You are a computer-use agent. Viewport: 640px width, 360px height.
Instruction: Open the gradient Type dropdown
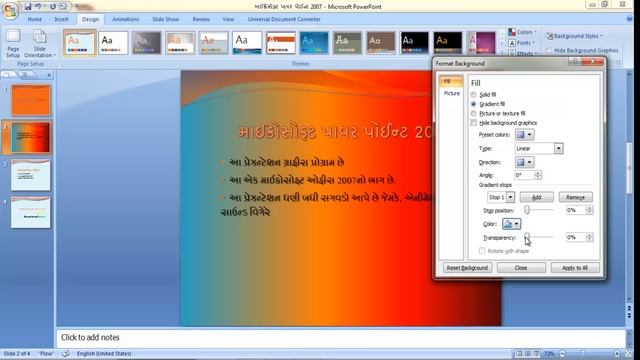coord(558,149)
